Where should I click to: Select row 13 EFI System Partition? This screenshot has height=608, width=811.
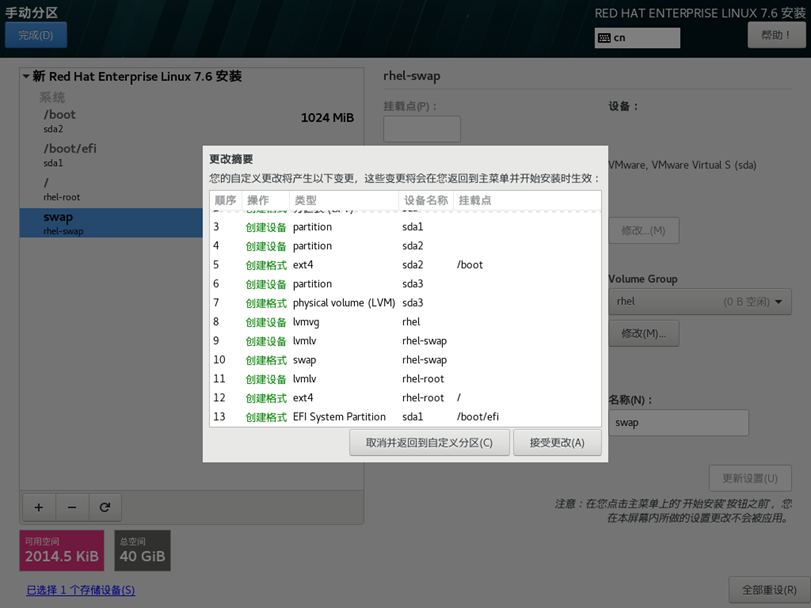tap(406, 417)
